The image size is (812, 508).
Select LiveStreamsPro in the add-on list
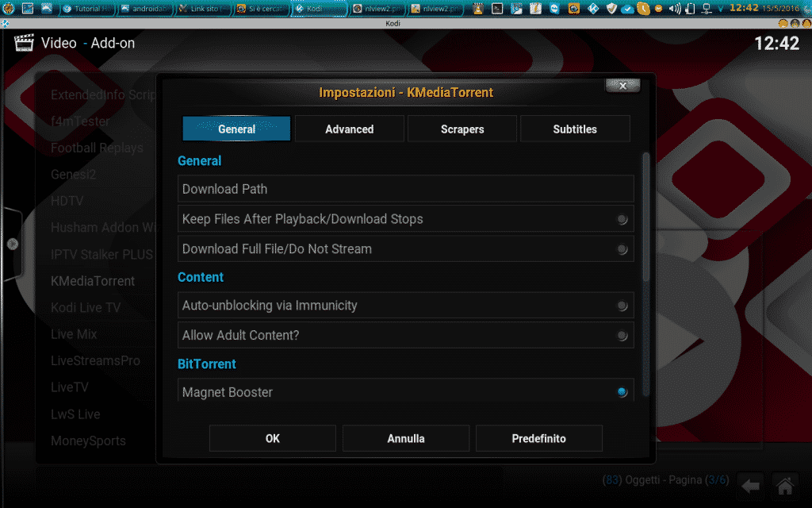point(95,360)
